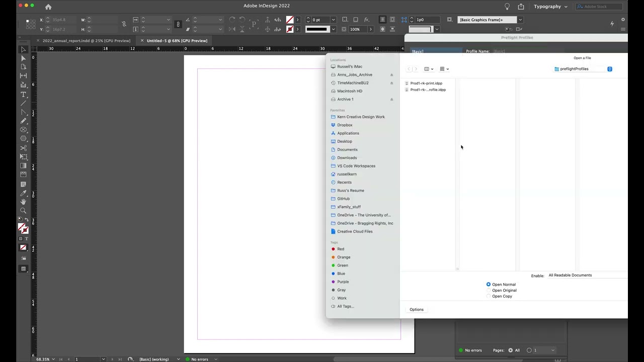Image resolution: width=644 pixels, height=362 pixels.
Task: Select the page range radio button
Action: pos(529,350)
